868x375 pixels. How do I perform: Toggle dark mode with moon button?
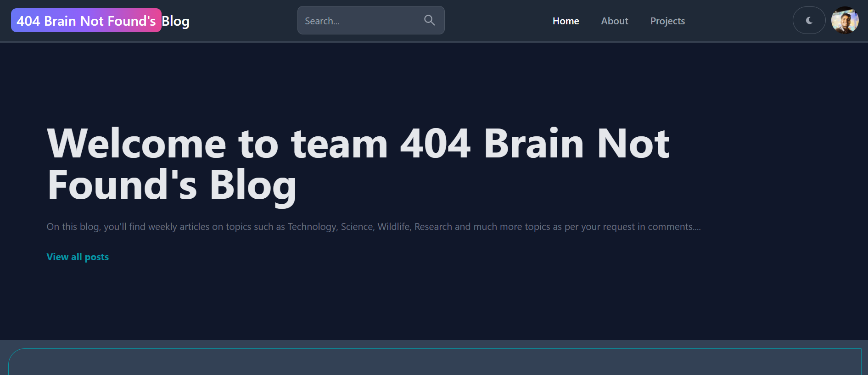pyautogui.click(x=809, y=20)
